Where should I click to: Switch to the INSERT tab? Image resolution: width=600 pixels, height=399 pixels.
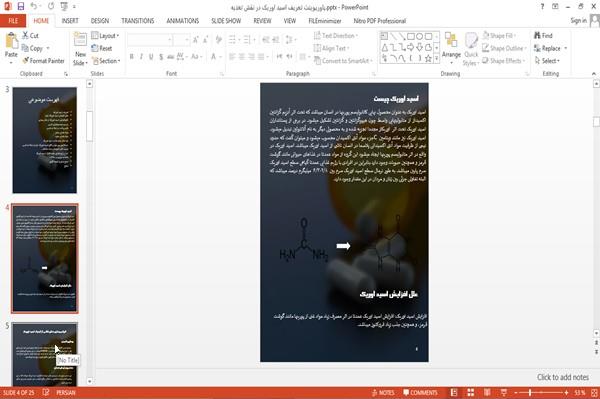(70, 21)
